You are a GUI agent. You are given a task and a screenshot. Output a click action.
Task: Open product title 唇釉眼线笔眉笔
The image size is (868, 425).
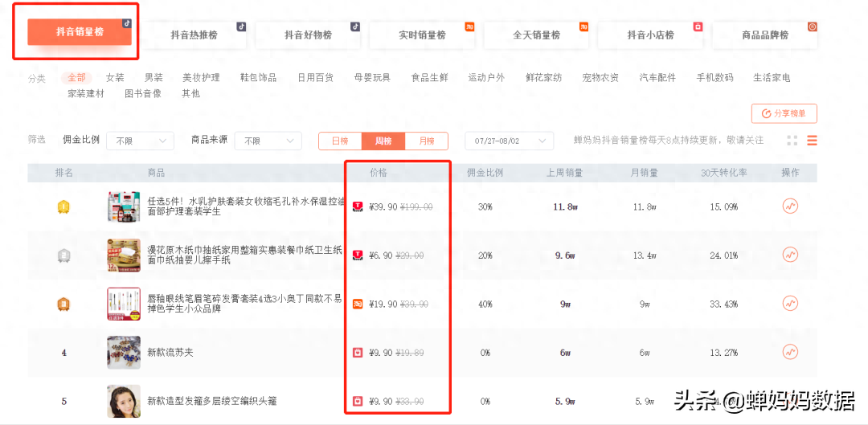tap(244, 304)
